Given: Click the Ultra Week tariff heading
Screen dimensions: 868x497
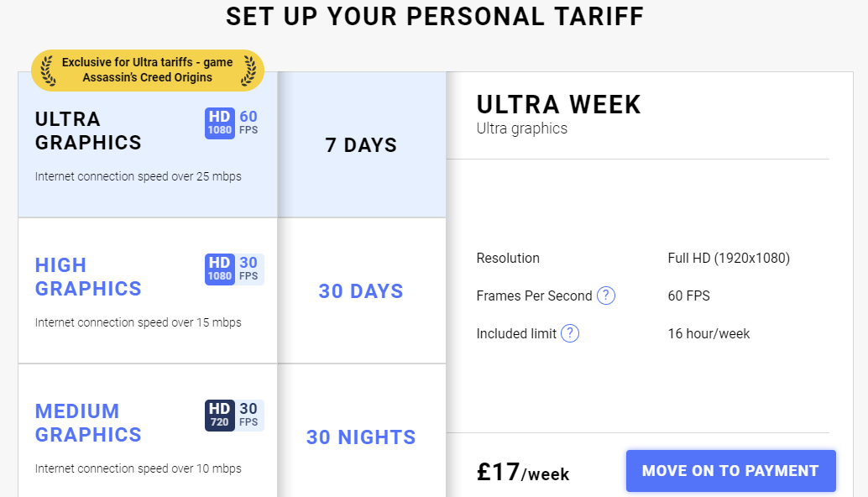Looking at the screenshot, I should (x=558, y=105).
